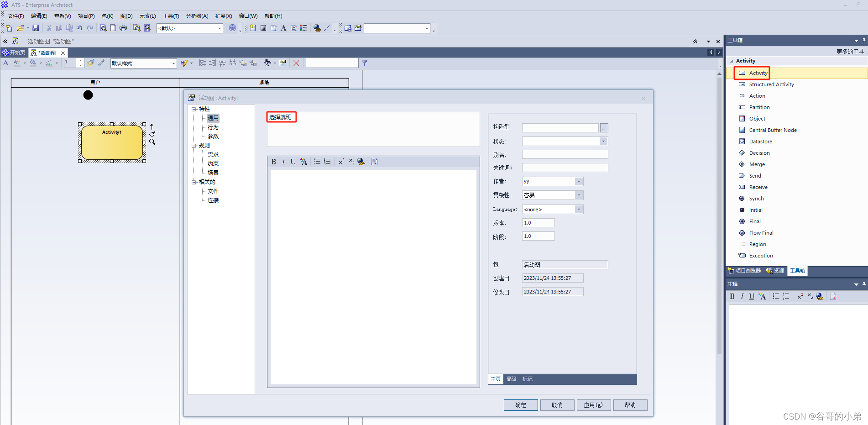Click the stereotype browse button beside 构造型
This screenshot has width=868, height=425.
[x=604, y=128]
